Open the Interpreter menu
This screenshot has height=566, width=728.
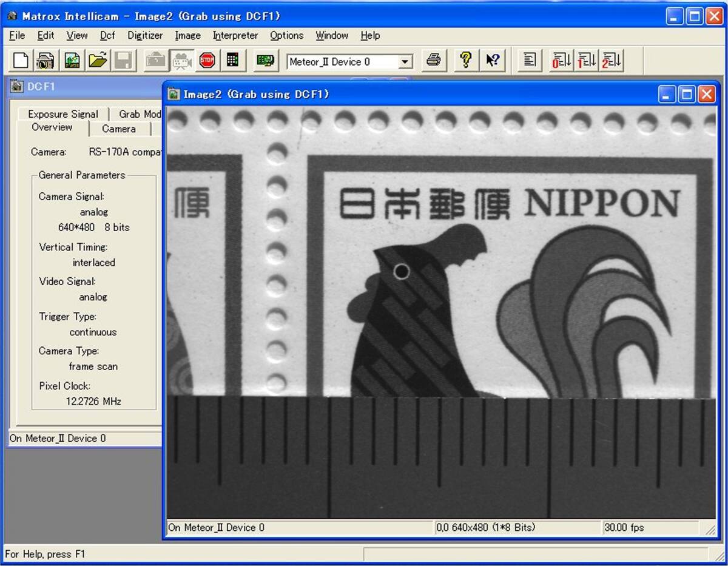coord(235,35)
